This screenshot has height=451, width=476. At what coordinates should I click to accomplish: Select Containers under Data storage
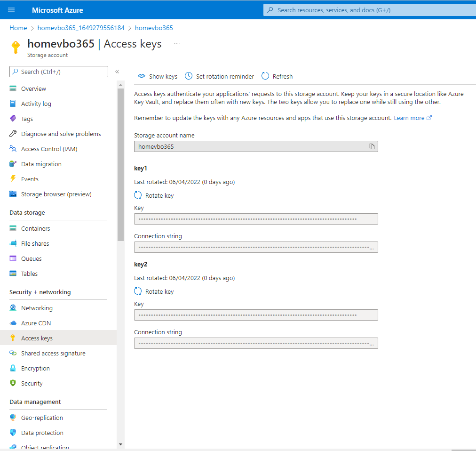pyautogui.click(x=35, y=228)
